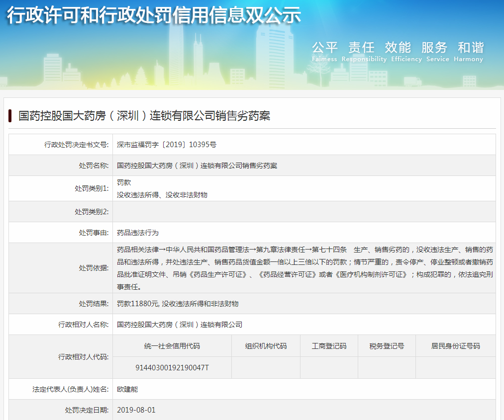
Task: Click the 处罚名称 label
Action: (94, 166)
